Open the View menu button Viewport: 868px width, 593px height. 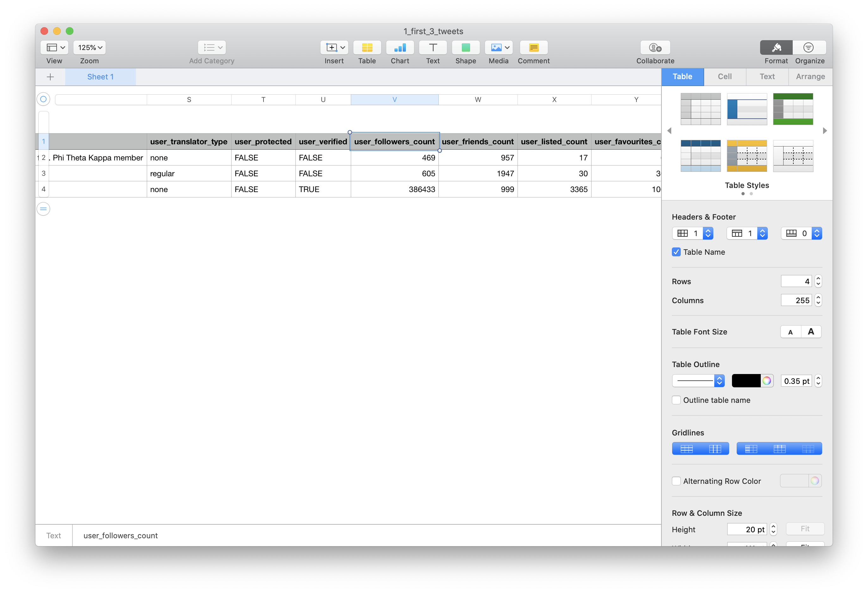pos(54,47)
